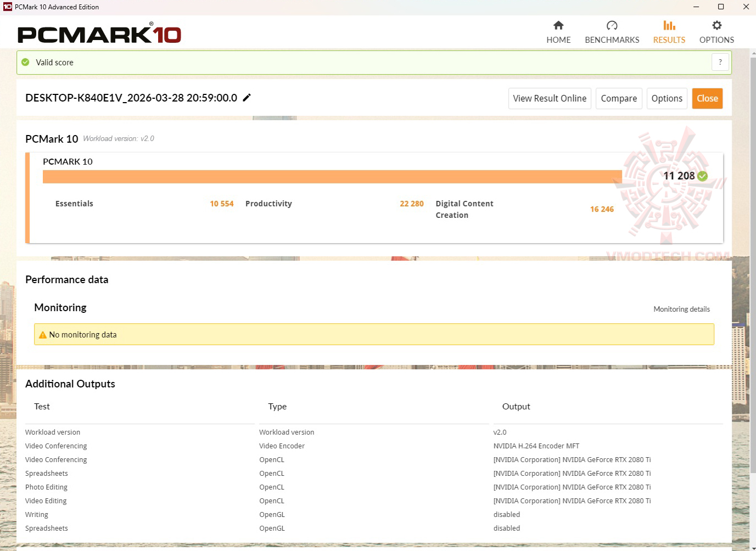This screenshot has height=551, width=756.
Task: Click the Productivity score 22 280
Action: (x=412, y=204)
